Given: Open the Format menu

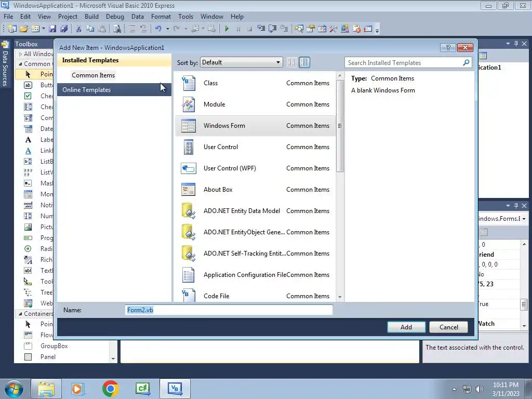Looking at the screenshot, I should [x=161, y=17].
